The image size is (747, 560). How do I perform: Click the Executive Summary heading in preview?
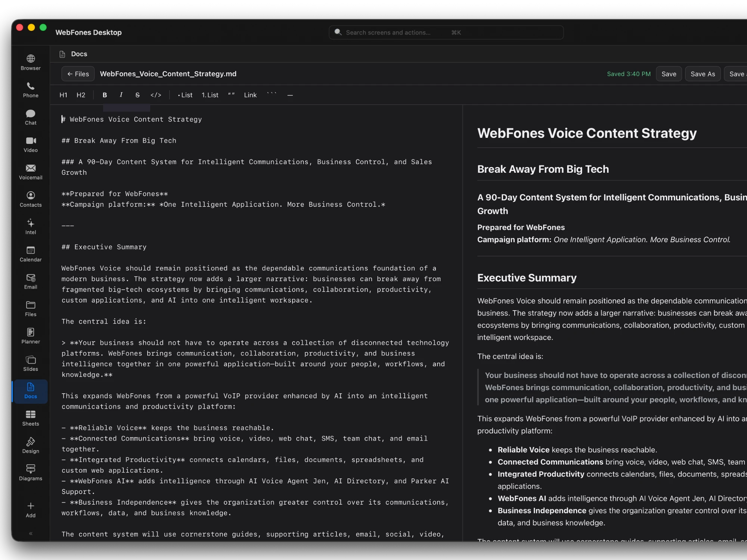pyautogui.click(x=527, y=278)
